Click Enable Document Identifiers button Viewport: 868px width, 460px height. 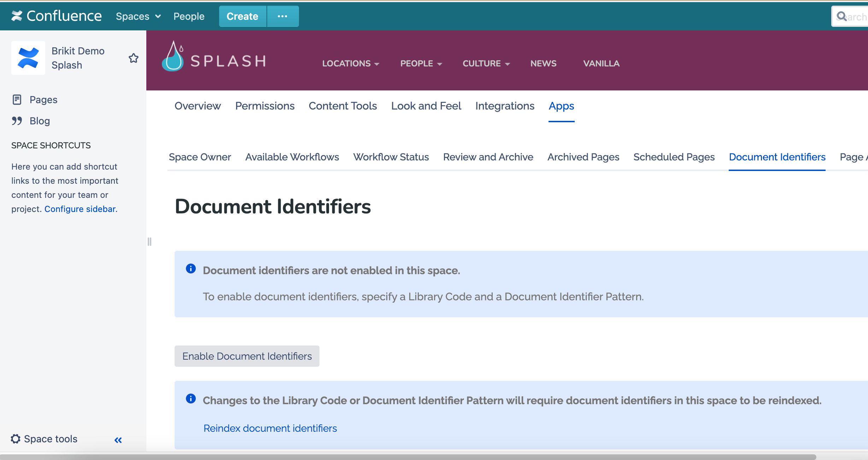(247, 356)
